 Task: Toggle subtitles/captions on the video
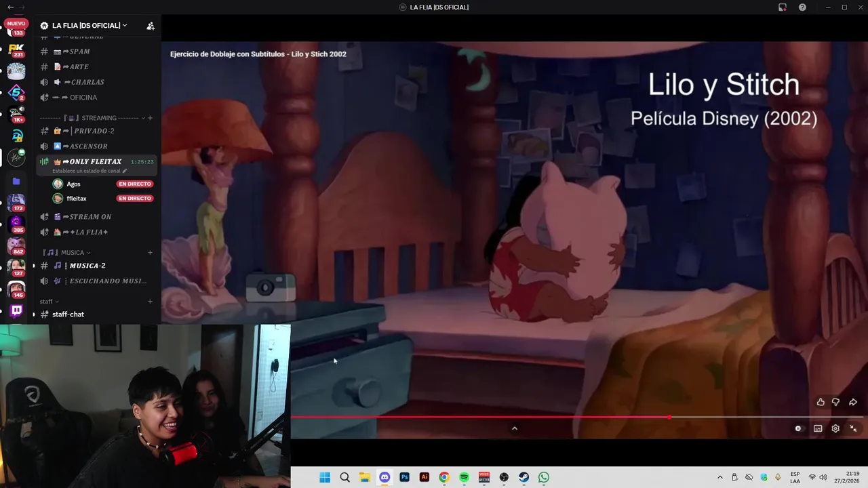[818, 428]
